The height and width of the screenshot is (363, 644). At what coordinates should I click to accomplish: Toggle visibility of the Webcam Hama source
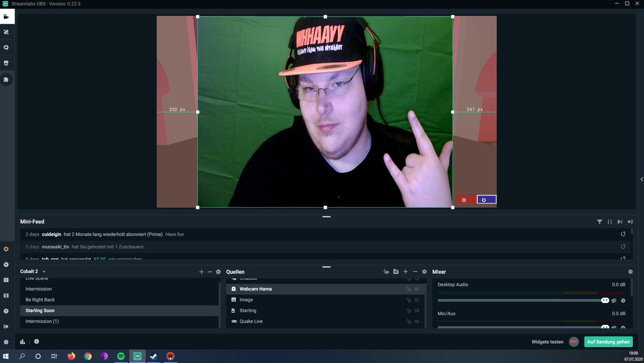tap(417, 289)
